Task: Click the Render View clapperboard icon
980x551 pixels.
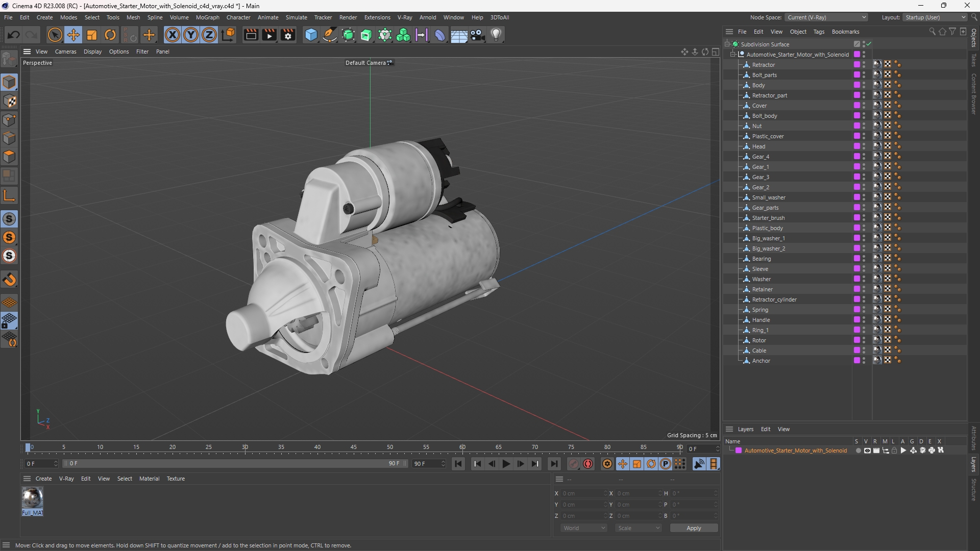Action: (251, 35)
